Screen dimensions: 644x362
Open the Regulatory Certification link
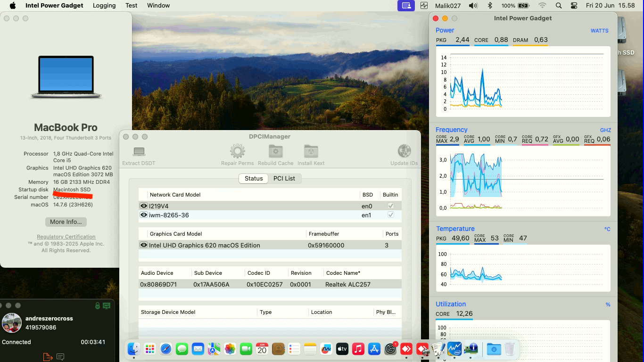click(x=66, y=237)
